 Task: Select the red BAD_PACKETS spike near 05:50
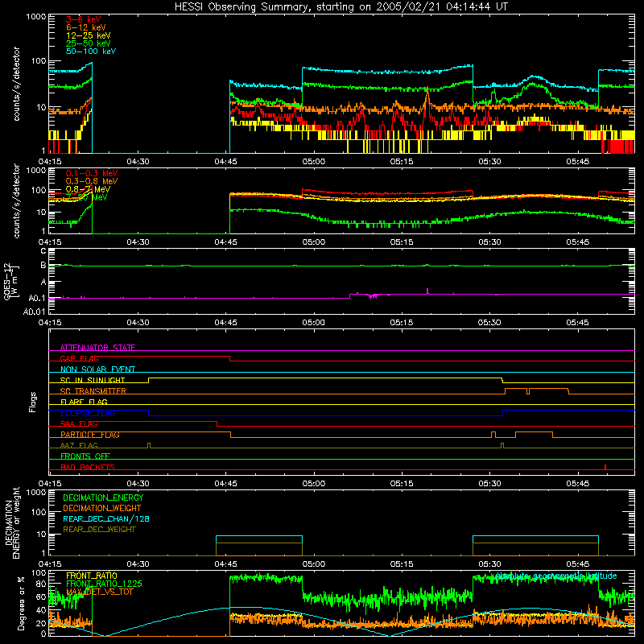point(605,467)
